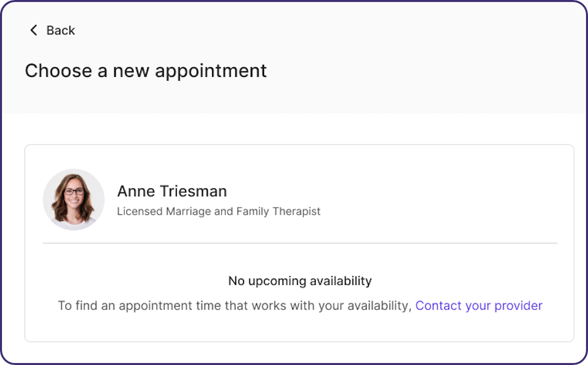Click the No upcoming availability message

(300, 281)
